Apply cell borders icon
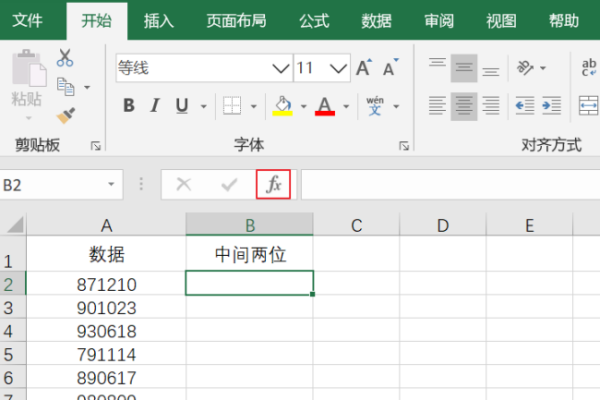 (x=232, y=106)
